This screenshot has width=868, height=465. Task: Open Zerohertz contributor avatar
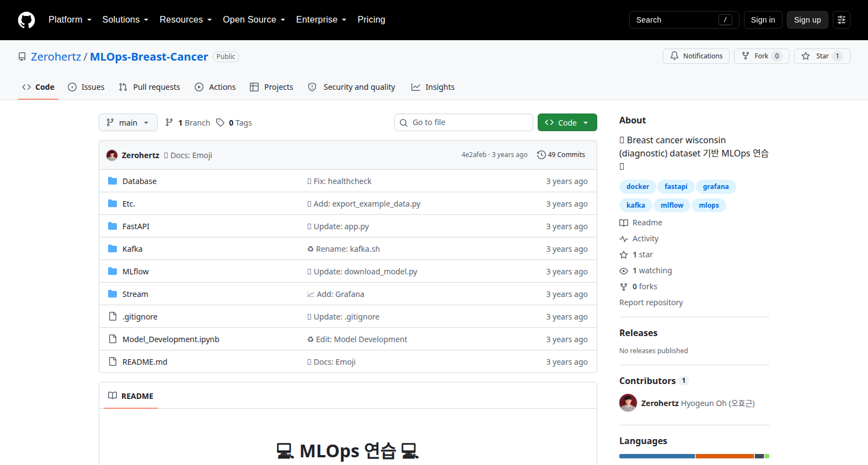pos(628,403)
